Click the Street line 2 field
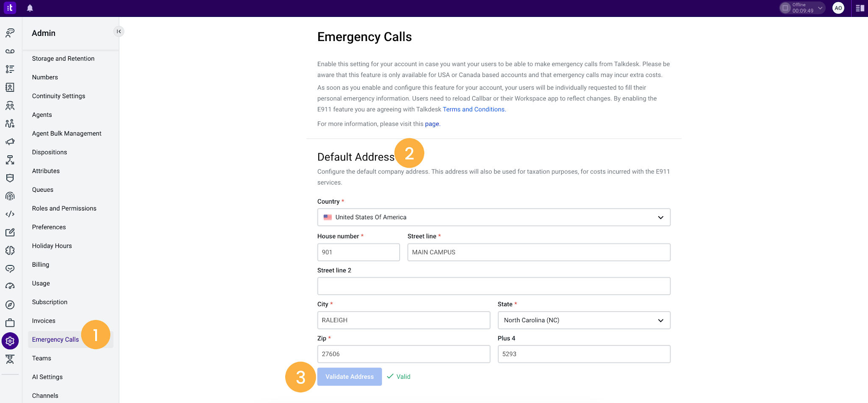Viewport: 868px width, 403px height. 494,286
